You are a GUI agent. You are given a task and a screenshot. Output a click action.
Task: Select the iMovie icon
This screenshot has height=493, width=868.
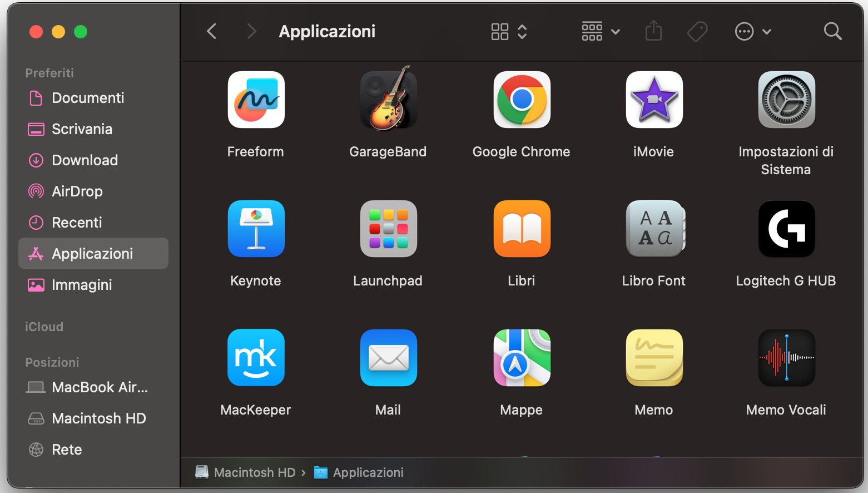[654, 100]
